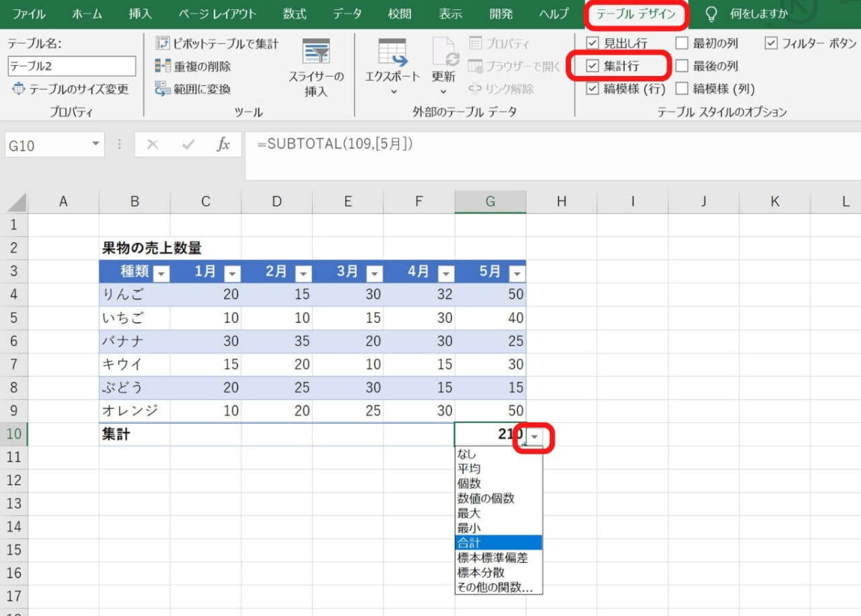Open the 2月 column filter dropdown

pyautogui.click(x=304, y=273)
